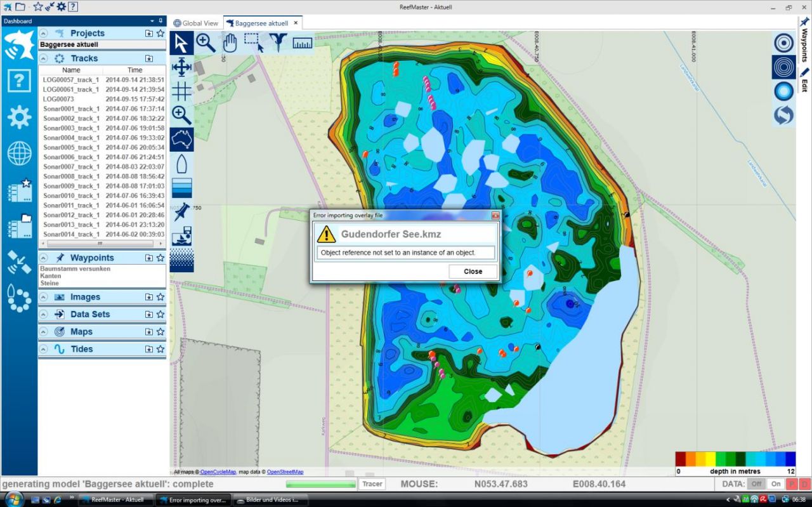Collapse the Tracks panel
Viewport: 812px width, 507px height.
coord(43,58)
